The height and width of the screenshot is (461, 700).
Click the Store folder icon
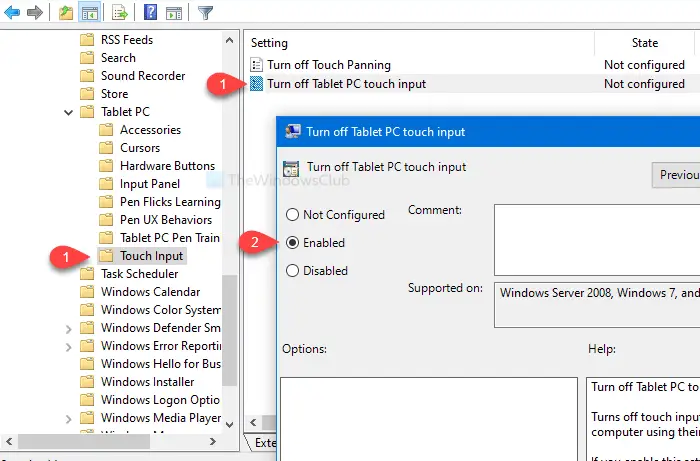87,94
